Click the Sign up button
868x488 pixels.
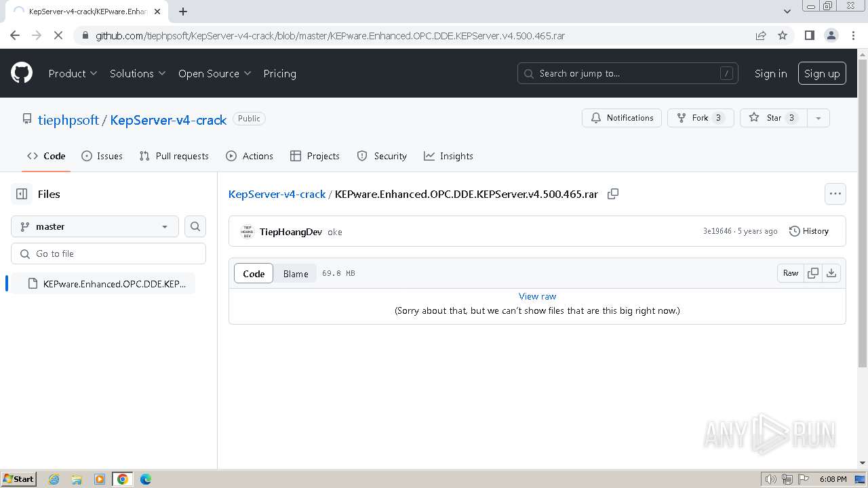pyautogui.click(x=822, y=73)
